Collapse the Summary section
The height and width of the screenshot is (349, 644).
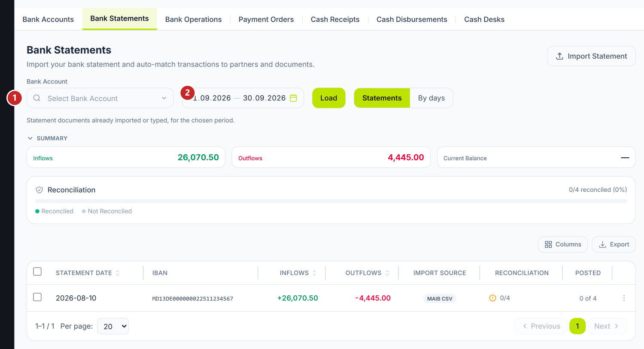[x=48, y=138]
